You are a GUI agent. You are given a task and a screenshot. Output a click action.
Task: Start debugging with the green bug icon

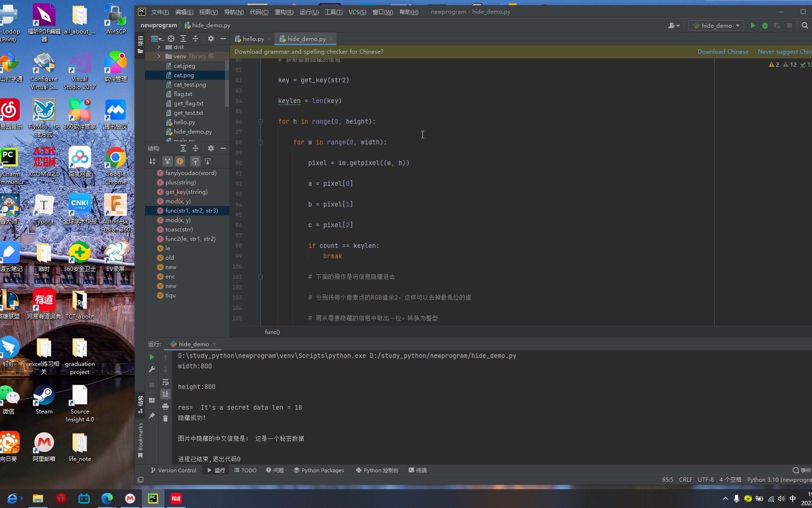click(x=765, y=25)
